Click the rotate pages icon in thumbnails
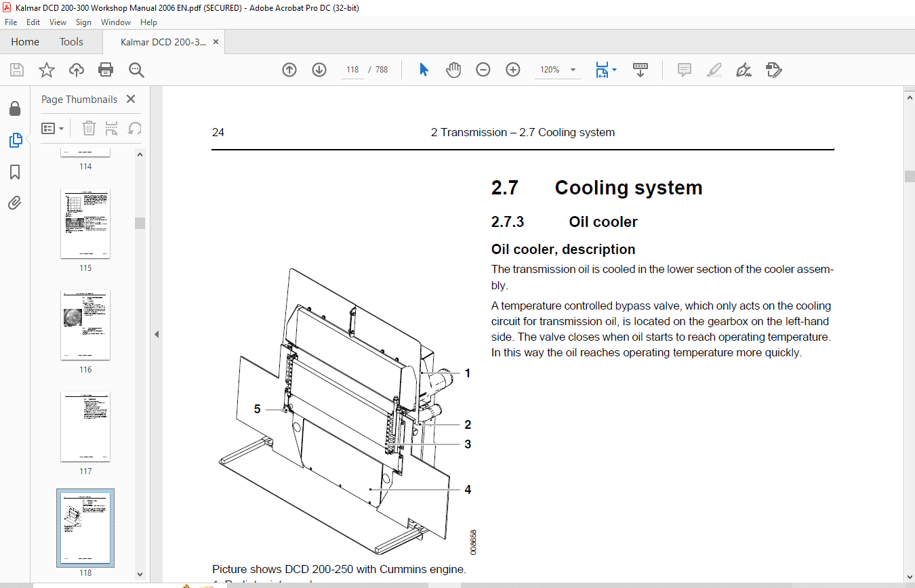 pyautogui.click(x=135, y=128)
